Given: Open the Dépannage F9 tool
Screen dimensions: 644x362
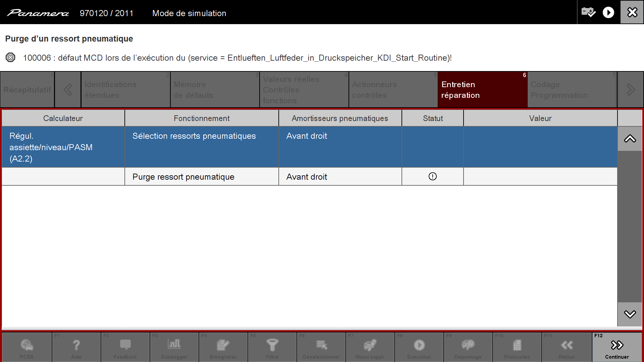Looking at the screenshot, I should (x=468, y=347).
